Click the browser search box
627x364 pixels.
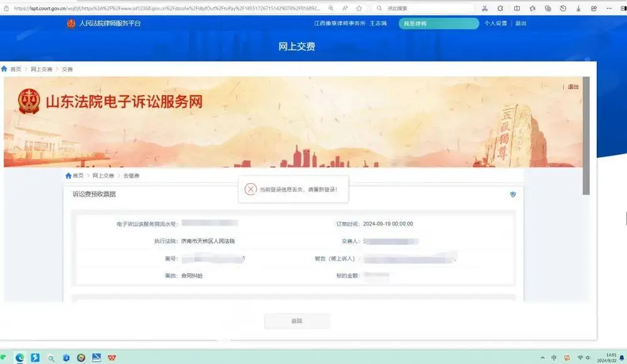click(x=424, y=8)
